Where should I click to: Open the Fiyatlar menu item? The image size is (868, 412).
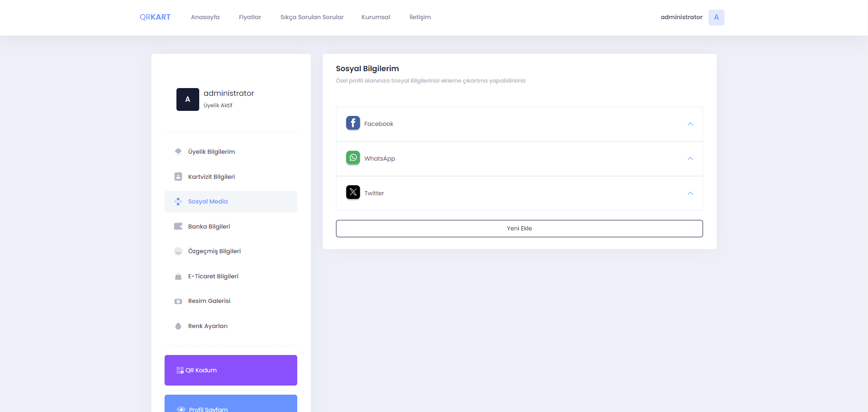(250, 17)
